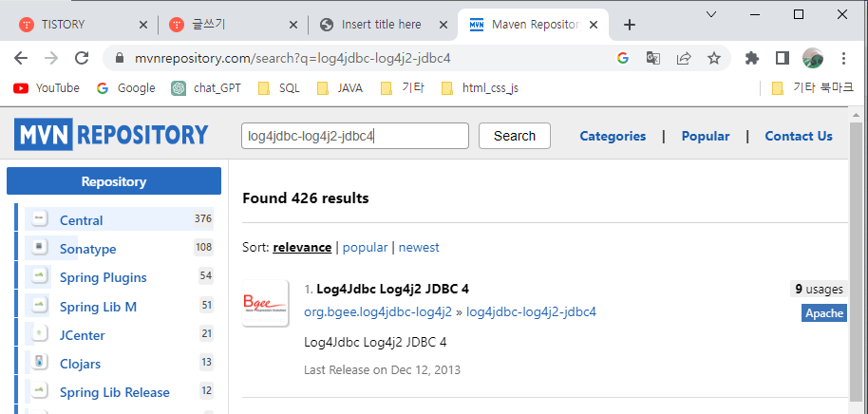Viewport: 868px width, 414px height.
Task: Open the SQL bookmark folder
Action: click(x=279, y=88)
